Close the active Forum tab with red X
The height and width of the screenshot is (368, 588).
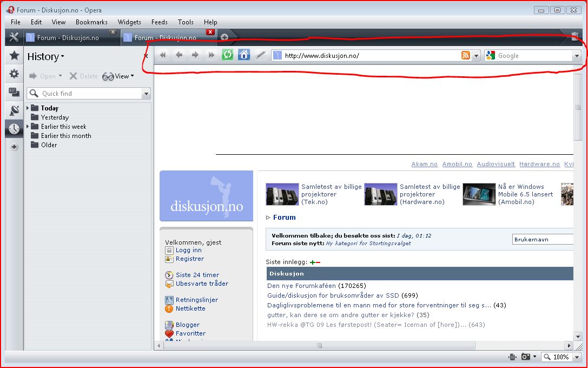(210, 32)
